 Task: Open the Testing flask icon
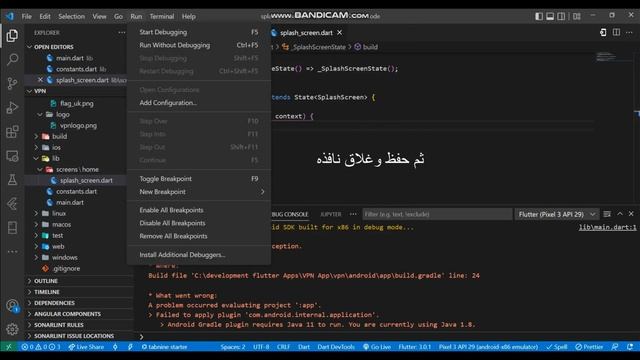(x=12, y=180)
